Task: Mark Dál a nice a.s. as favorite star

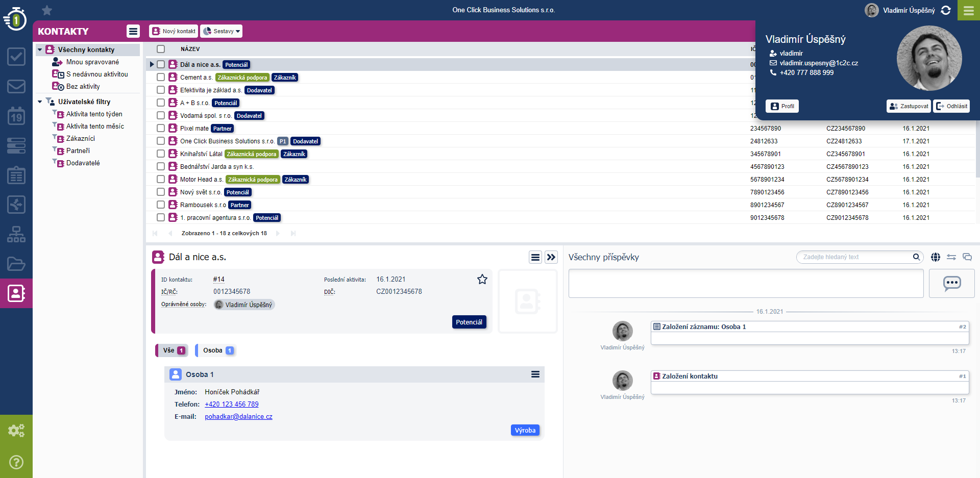Action: click(482, 279)
